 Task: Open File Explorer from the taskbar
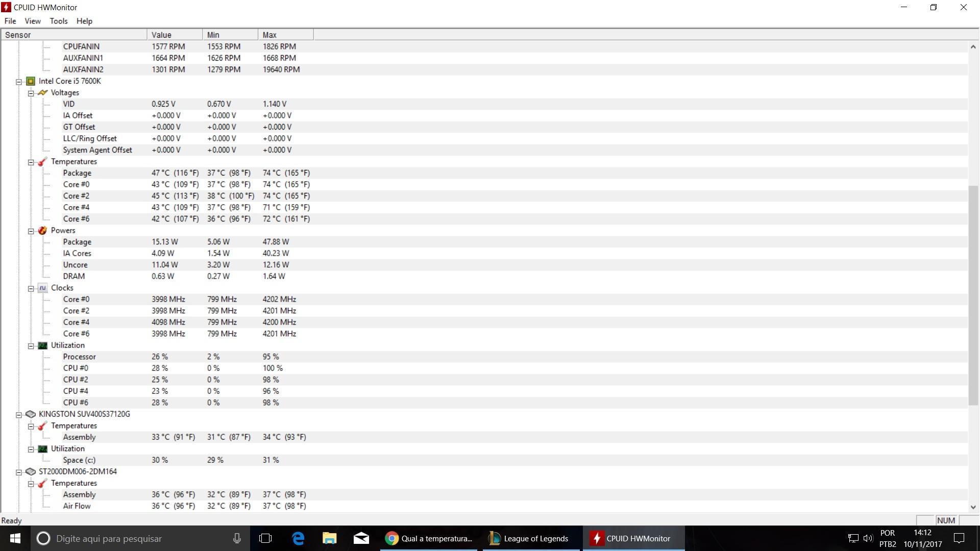(x=330, y=538)
